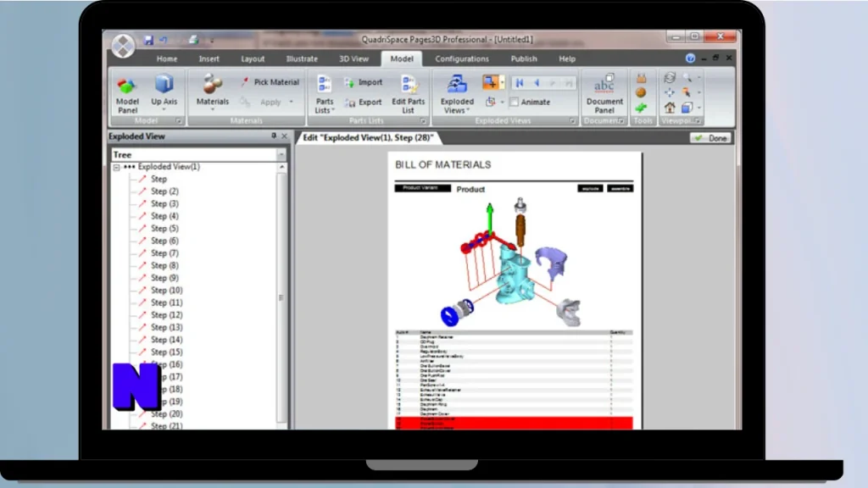Click the orange add-step icon
The image size is (868, 488).
click(490, 82)
